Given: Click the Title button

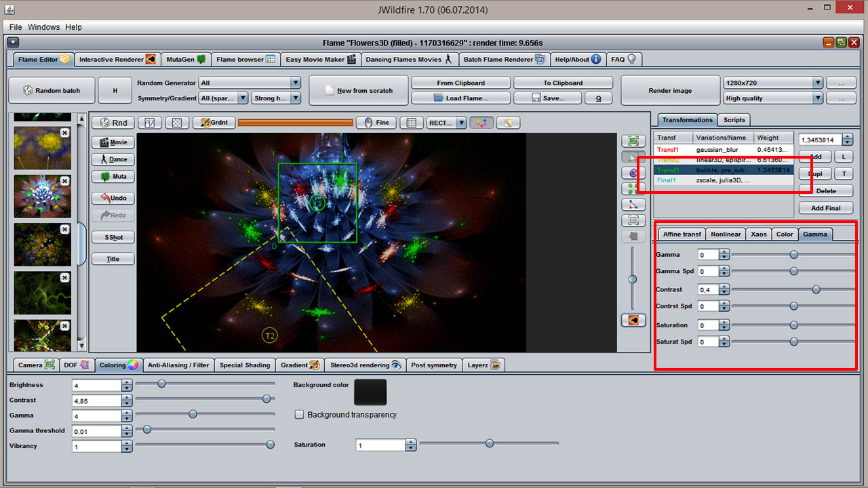Looking at the screenshot, I should pyautogui.click(x=113, y=259).
